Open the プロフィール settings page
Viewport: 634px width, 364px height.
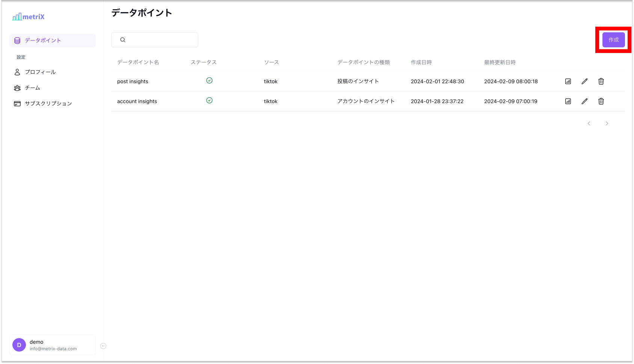[x=40, y=72]
